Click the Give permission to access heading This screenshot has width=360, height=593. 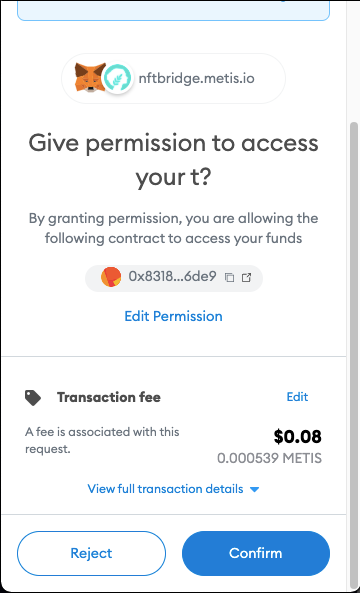[x=174, y=160]
